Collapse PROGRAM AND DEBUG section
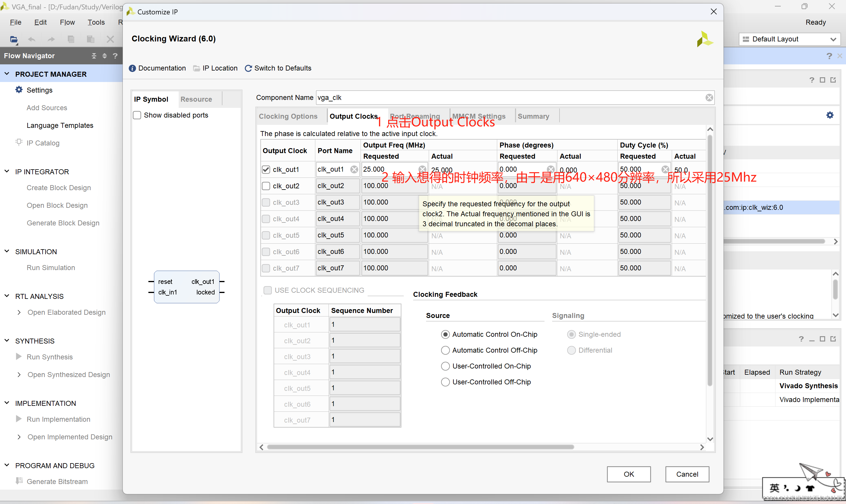This screenshot has width=846, height=504. (x=7, y=465)
